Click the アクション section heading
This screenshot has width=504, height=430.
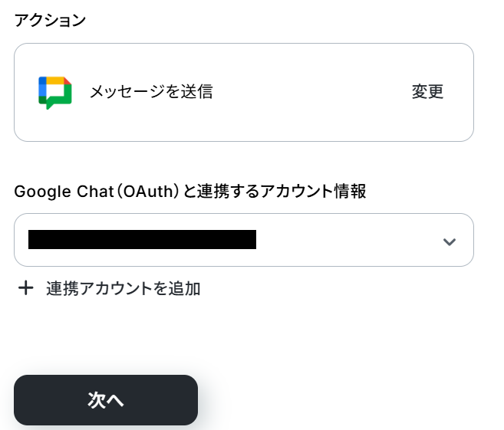coord(50,21)
